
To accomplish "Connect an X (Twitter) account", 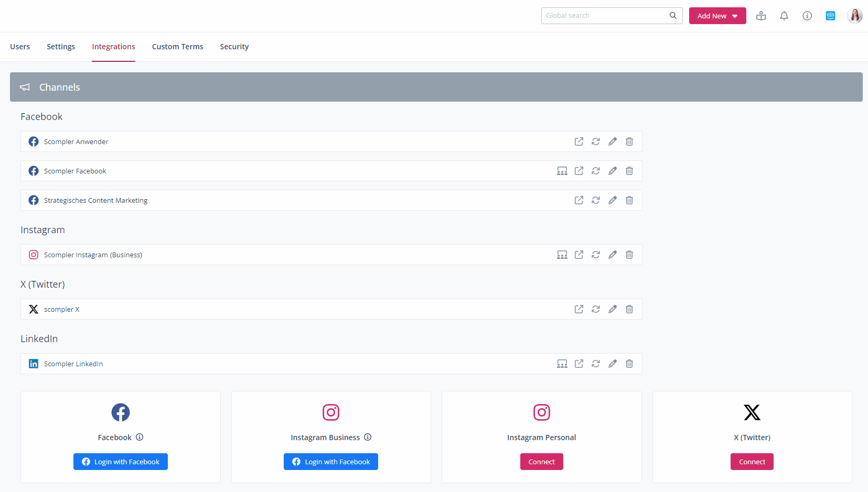I will [x=752, y=462].
